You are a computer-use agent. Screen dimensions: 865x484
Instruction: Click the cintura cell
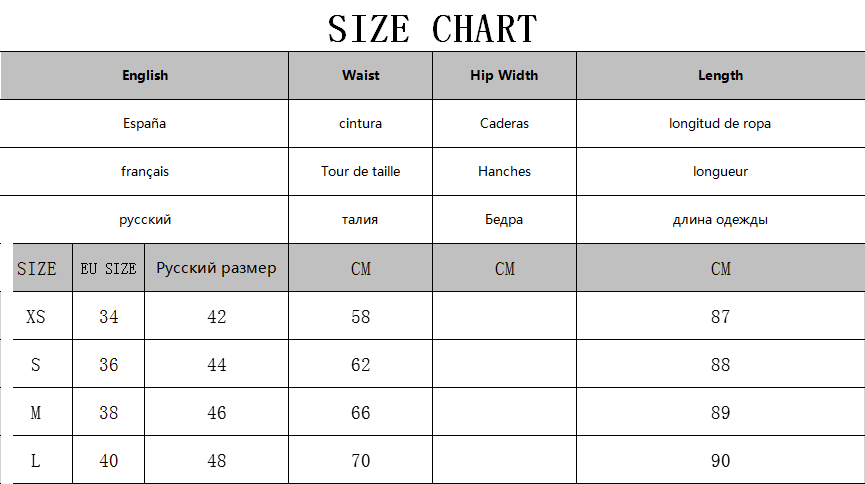(360, 123)
